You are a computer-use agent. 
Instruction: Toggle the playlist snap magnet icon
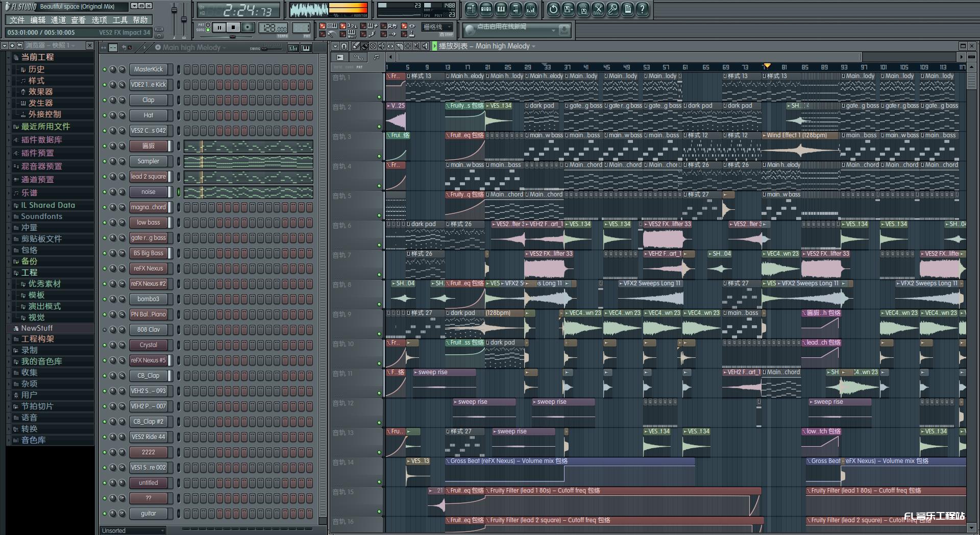point(344,46)
